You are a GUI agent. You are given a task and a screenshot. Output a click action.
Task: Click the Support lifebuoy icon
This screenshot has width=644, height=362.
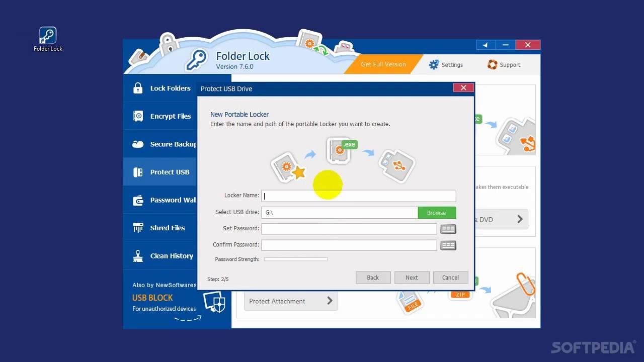492,65
